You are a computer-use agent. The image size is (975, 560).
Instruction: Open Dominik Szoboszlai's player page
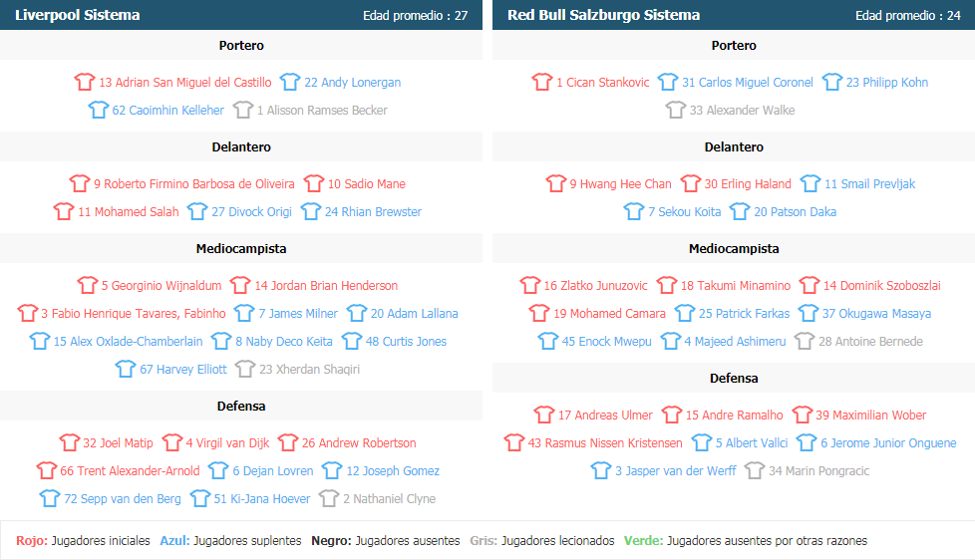[881, 286]
